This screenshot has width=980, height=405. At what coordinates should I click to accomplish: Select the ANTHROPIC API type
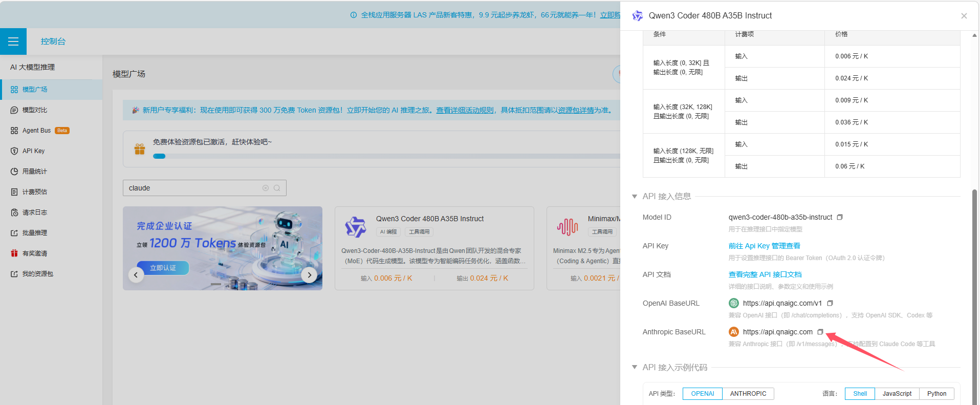point(748,394)
